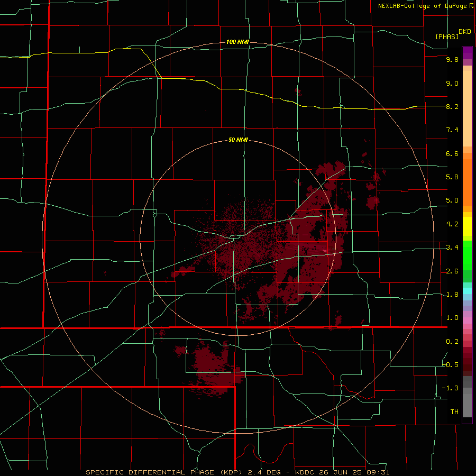Select the 9.8 value on the color scale
Screen dimensions: 476x476
pos(452,59)
